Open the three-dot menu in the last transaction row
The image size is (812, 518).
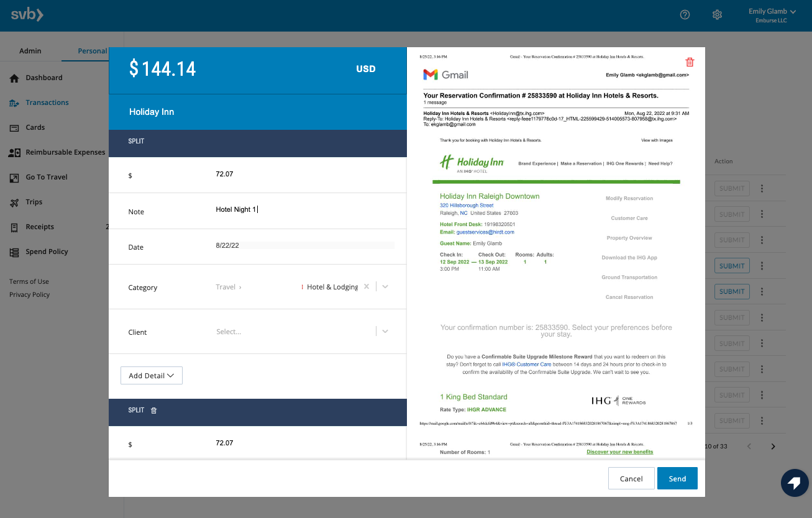coord(762,420)
